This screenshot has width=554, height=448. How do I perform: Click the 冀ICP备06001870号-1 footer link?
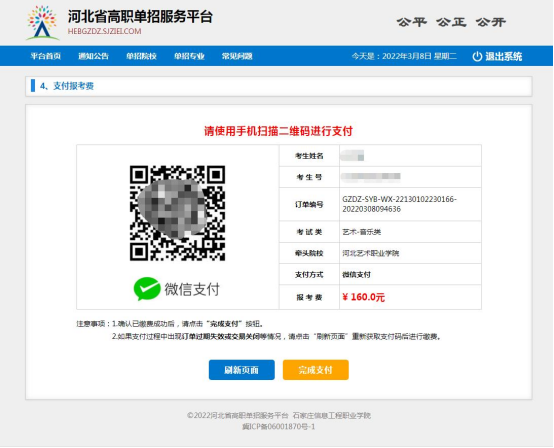click(278, 427)
